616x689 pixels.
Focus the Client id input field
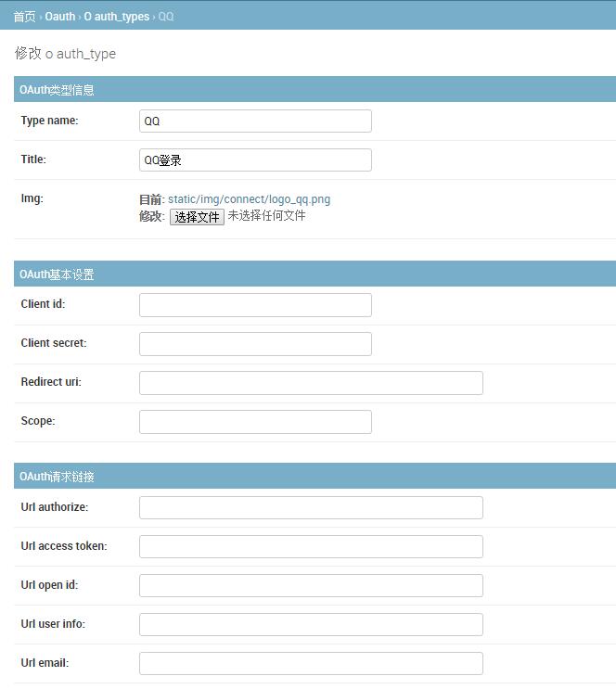(x=255, y=305)
